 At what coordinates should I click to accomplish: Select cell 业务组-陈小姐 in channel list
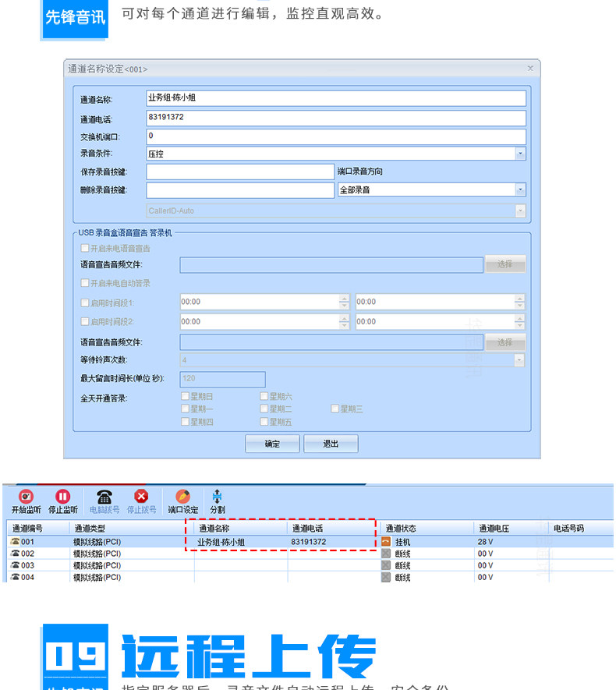click(x=221, y=542)
